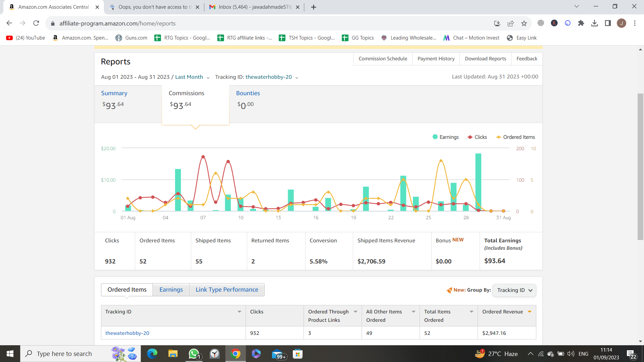
Task: Sort by All Other Items Ordered column
Action: click(x=414, y=312)
